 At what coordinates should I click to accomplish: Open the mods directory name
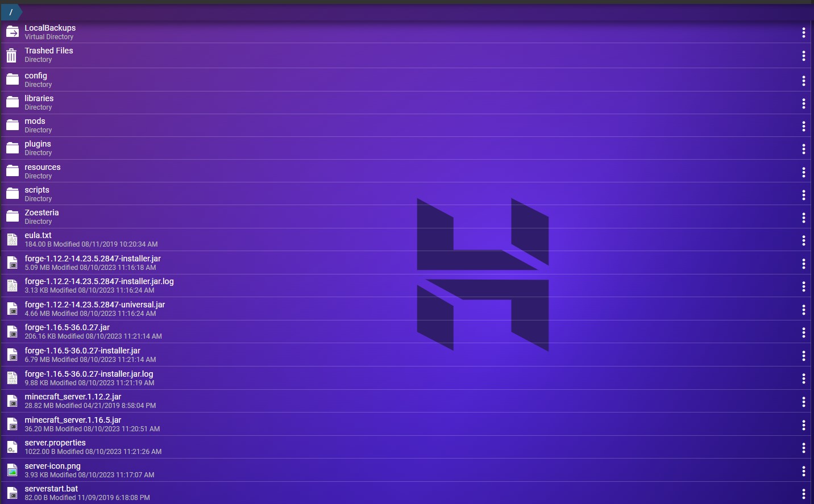click(35, 121)
